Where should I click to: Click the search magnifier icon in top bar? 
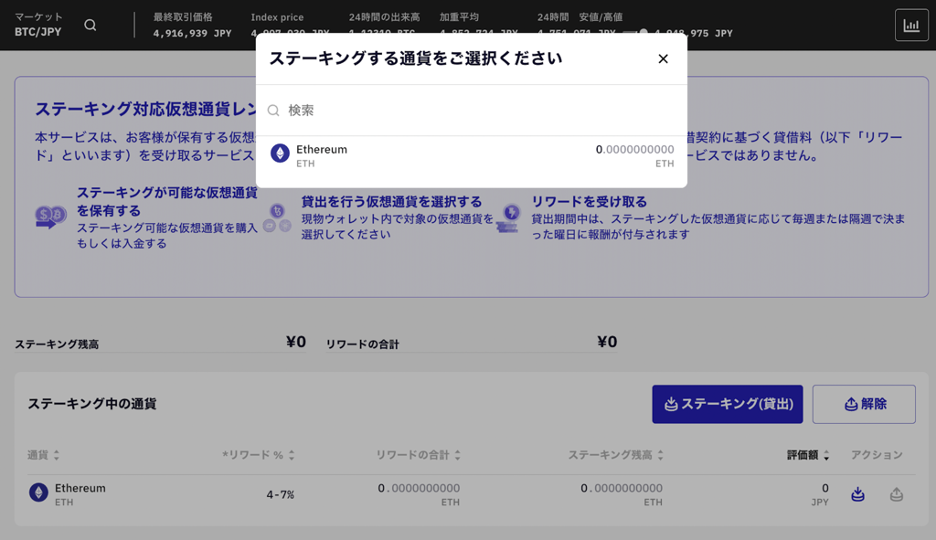click(90, 25)
